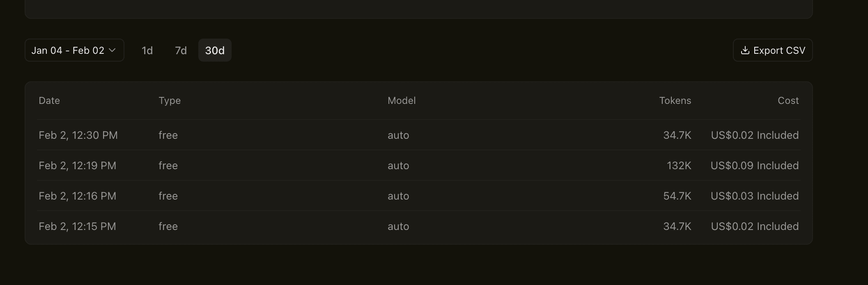The height and width of the screenshot is (285, 868).
Task: Click the Cost column header
Action: (788, 101)
